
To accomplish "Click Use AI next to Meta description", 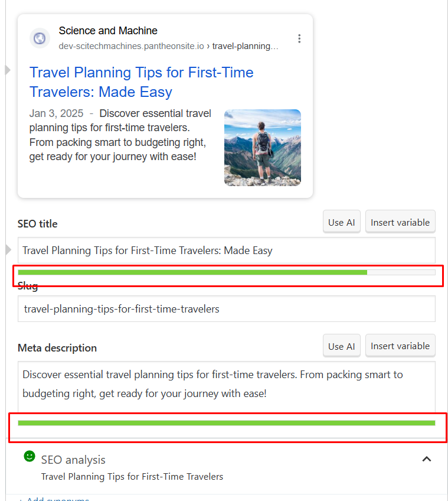I will [341, 346].
